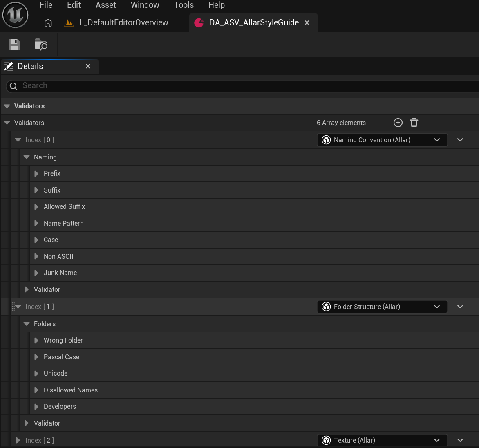
Task: Open the Folder Structure (Allar) class dropdown
Action: tap(382, 307)
